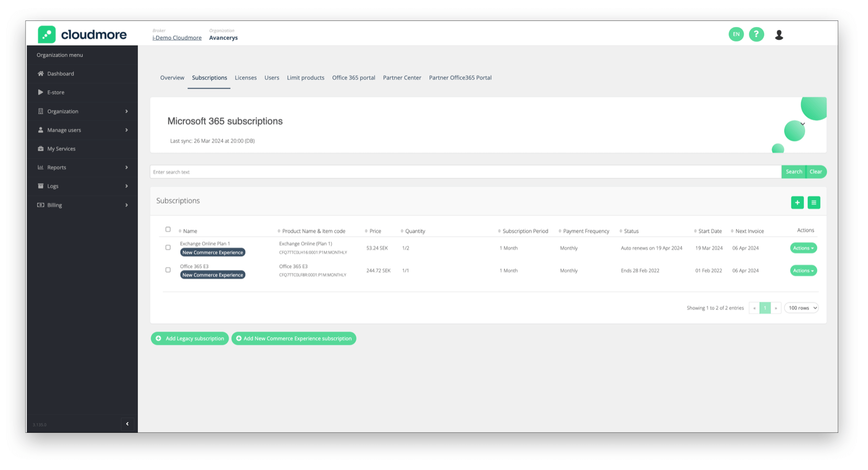This screenshot has height=470, width=868.
Task: Open the i-Demo Cloudmore broker link
Action: [177, 38]
